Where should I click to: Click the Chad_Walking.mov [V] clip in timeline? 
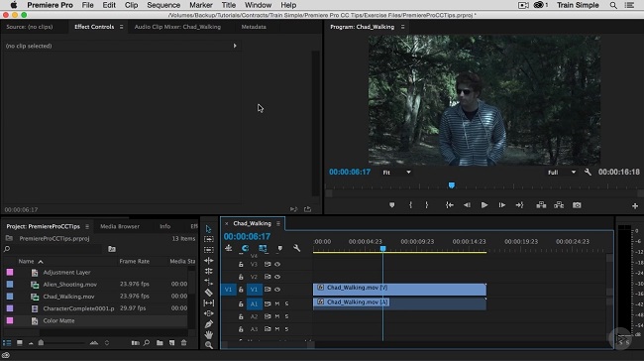pyautogui.click(x=399, y=289)
